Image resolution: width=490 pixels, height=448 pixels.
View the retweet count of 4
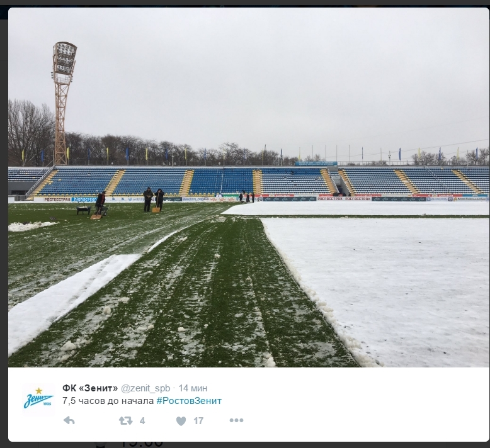[x=142, y=421]
